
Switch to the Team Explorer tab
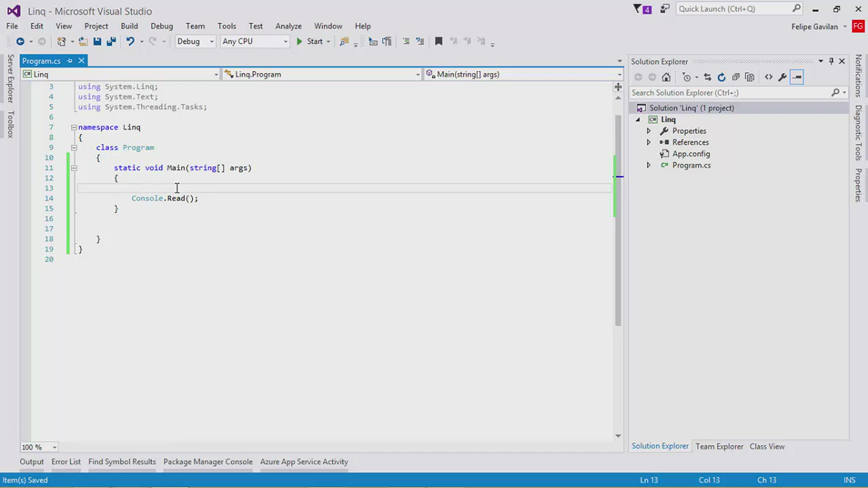(x=719, y=446)
